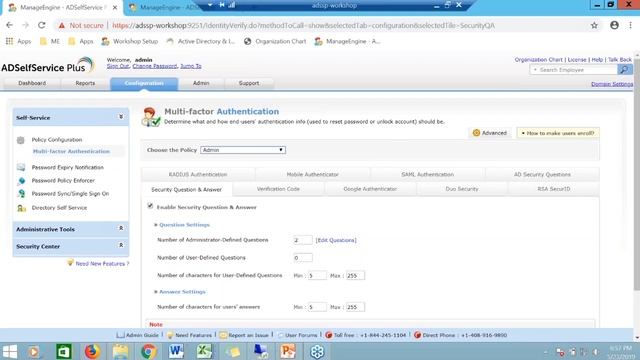Open the ManageEngine bookmark
640x360 pixels.
tap(348, 41)
